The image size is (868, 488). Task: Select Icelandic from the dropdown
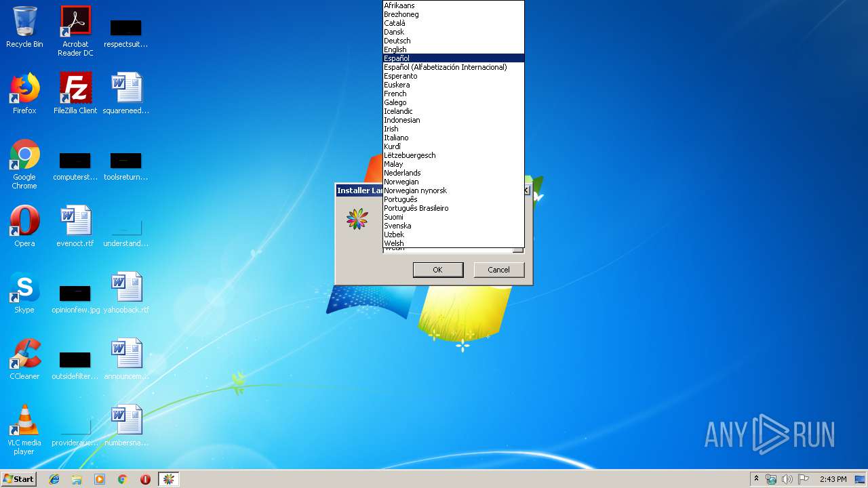click(x=454, y=111)
